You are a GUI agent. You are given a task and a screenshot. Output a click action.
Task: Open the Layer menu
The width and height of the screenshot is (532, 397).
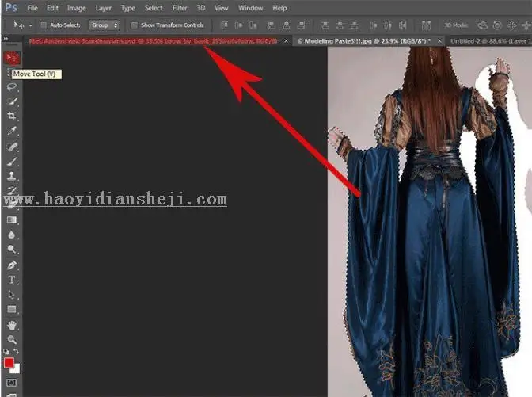(103, 8)
